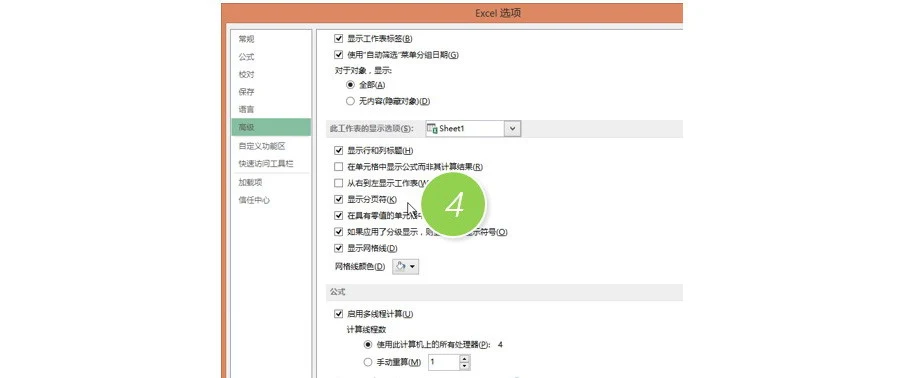Click the manual thread count input field
This screenshot has height=378, width=900.
coord(444,363)
